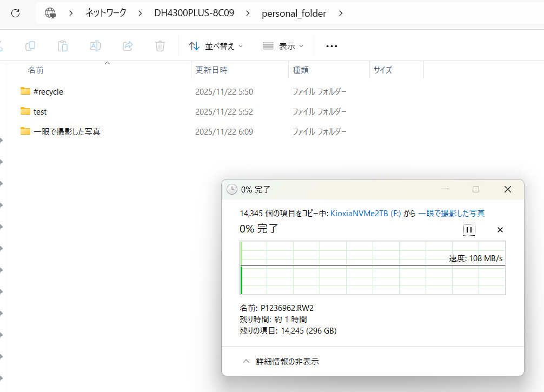Select the #recycle folder

48,92
